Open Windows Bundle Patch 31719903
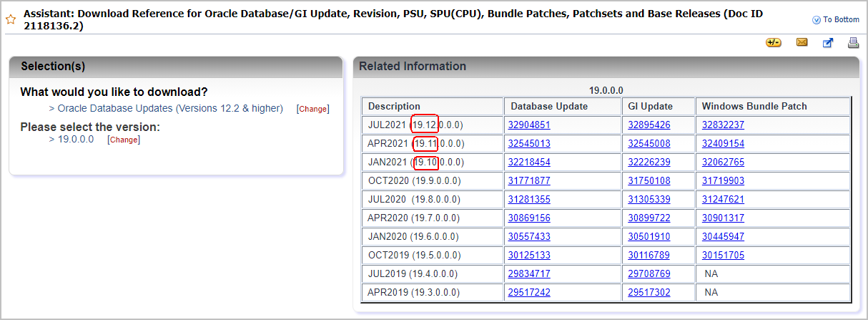 (x=723, y=180)
